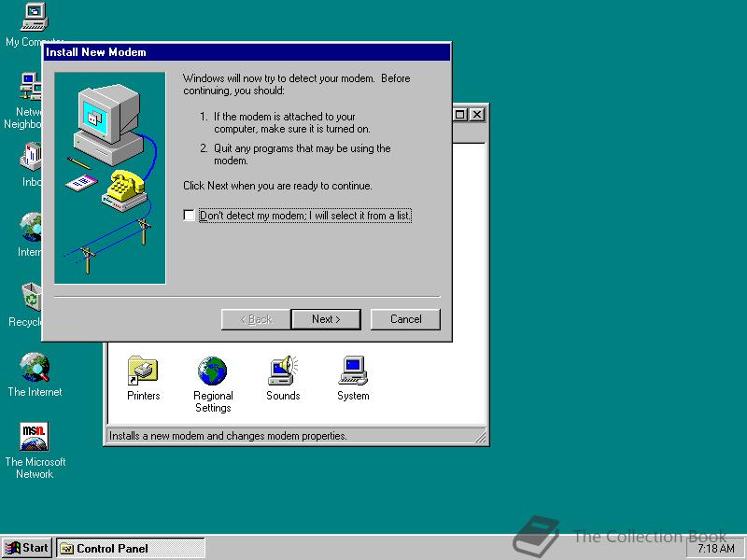
Task: Check "Don't detect my modem" checkbox
Action: point(190,216)
